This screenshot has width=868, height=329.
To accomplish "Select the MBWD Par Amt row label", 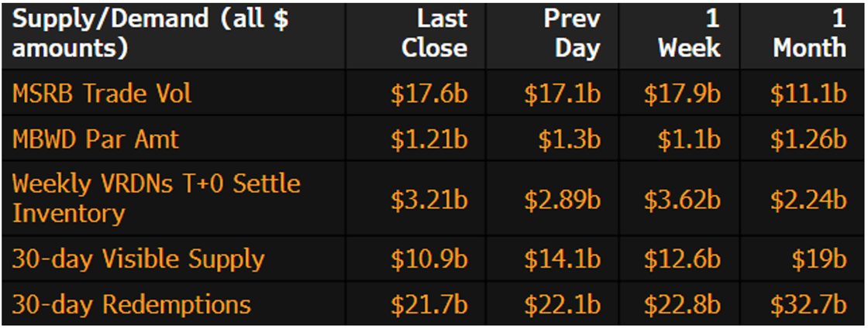I will tap(95, 139).
